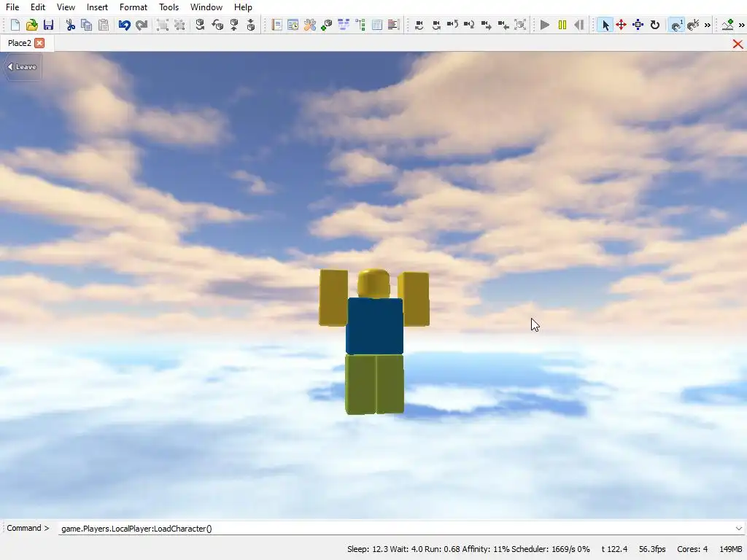Create a new place file
This screenshot has width=747, height=560.
(x=15, y=26)
